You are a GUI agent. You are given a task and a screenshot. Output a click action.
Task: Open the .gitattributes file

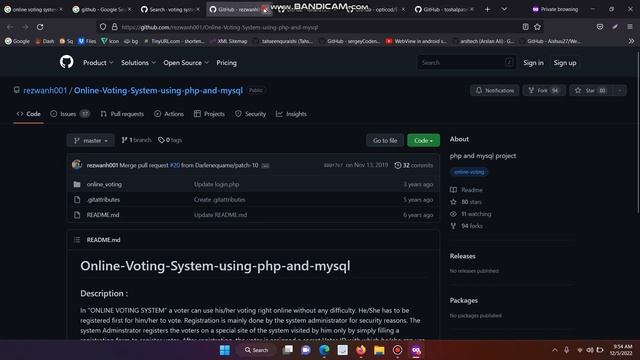point(103,200)
